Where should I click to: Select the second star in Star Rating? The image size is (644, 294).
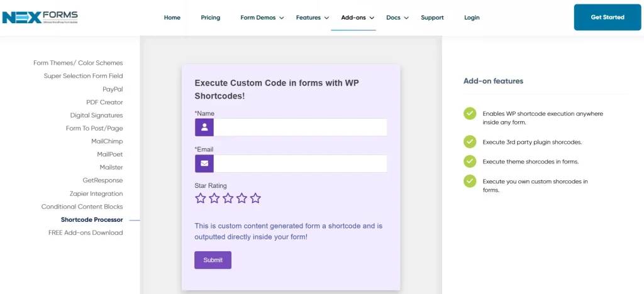pos(214,199)
